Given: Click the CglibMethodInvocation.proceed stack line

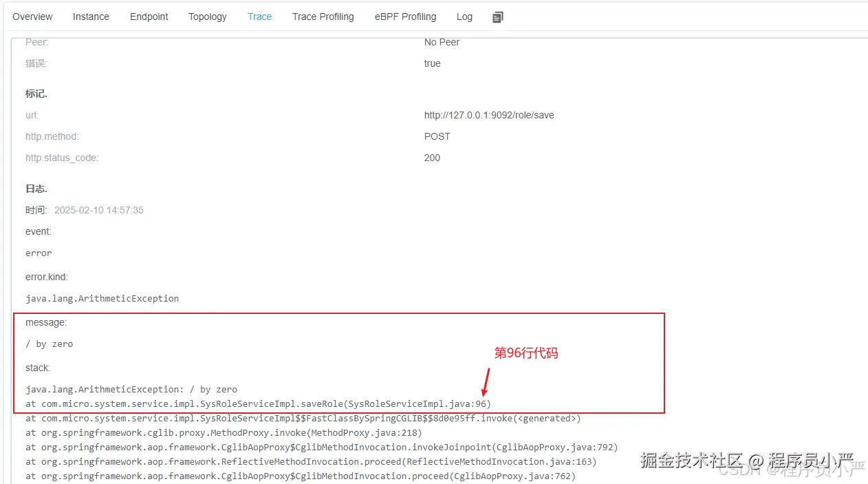Looking at the screenshot, I should point(301,476).
